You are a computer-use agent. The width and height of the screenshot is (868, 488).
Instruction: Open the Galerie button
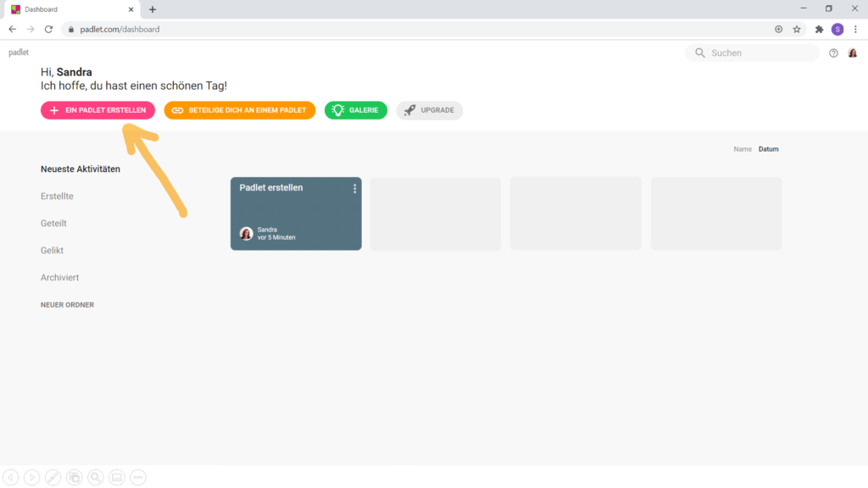(x=356, y=110)
